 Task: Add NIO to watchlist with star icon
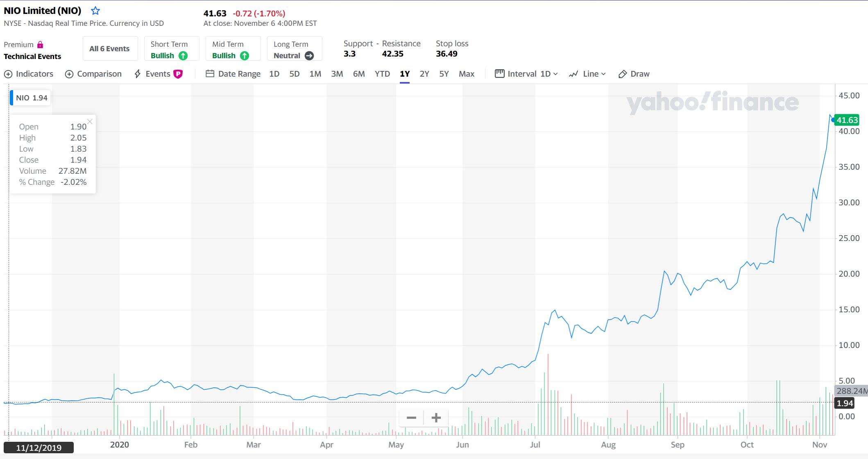click(95, 11)
